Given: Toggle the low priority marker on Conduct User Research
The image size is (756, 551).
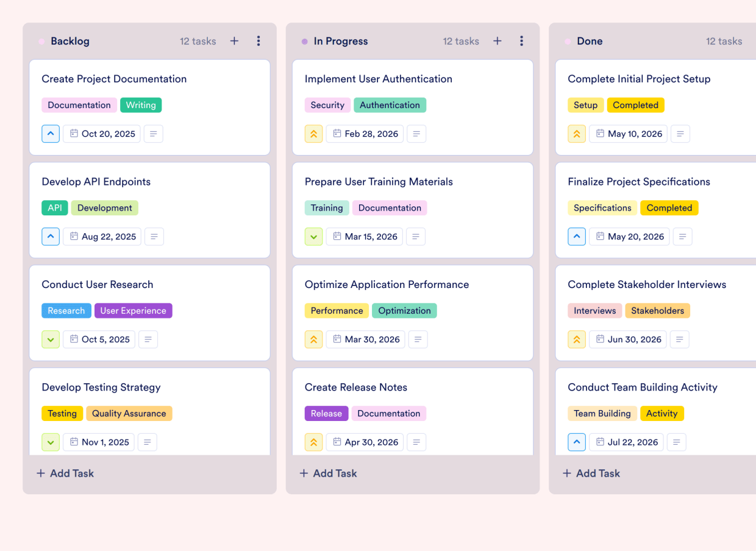Looking at the screenshot, I should pos(51,339).
